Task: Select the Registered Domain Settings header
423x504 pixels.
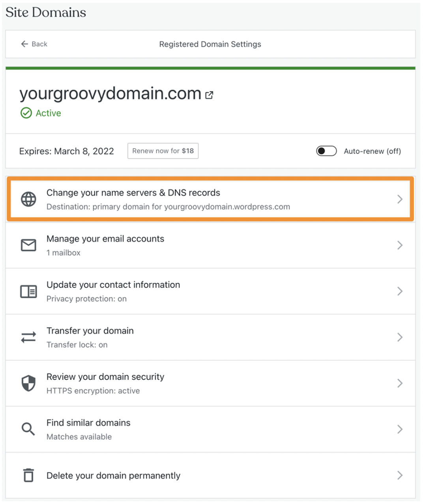Action: pyautogui.click(x=210, y=44)
